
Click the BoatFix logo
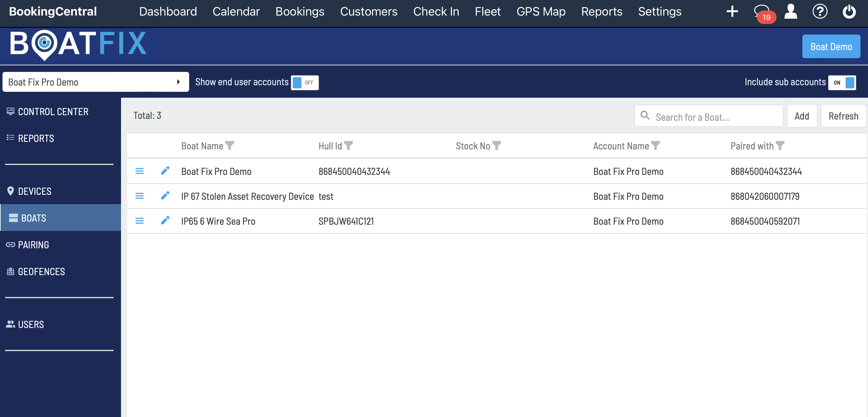pos(78,45)
